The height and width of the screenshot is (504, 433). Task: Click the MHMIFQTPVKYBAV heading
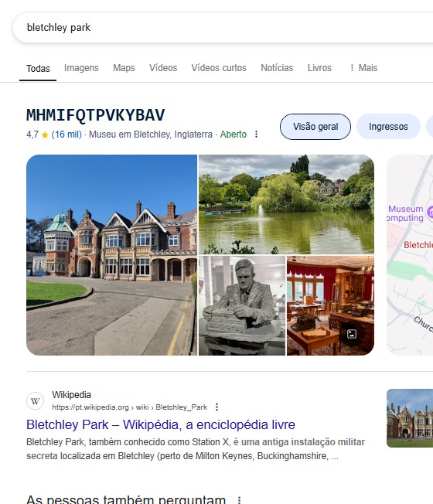[95, 115]
